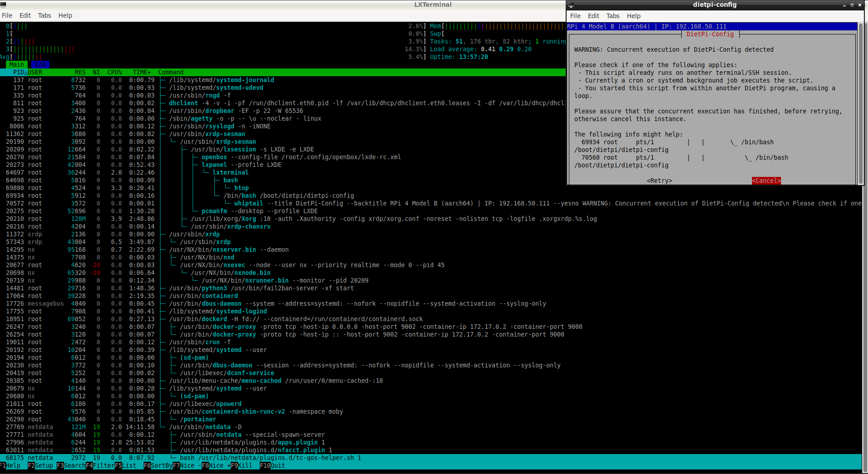Screen dimensions: 868x474
Task: Click F10 Quit in htop function bar
Action: point(272,465)
